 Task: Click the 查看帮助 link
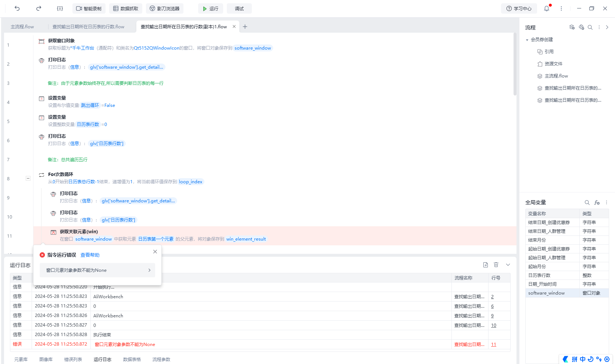pyautogui.click(x=90, y=255)
